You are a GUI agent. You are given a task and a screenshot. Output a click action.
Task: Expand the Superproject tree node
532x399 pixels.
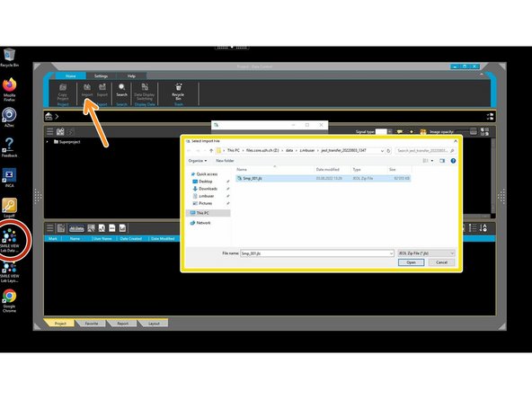47,142
